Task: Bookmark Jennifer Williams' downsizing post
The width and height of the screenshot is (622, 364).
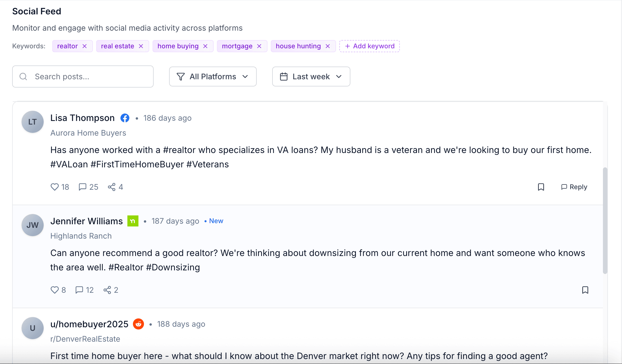Action: tap(586, 290)
